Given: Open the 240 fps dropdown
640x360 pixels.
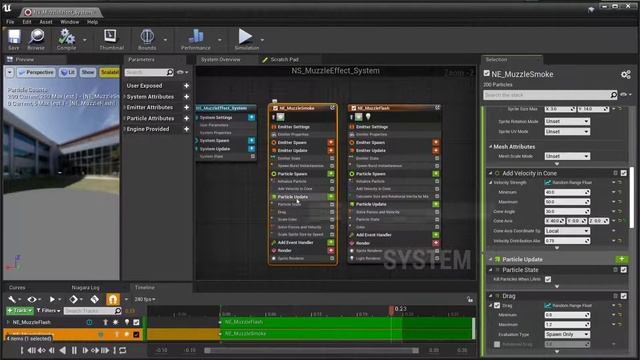Looking at the screenshot, I should [144, 299].
